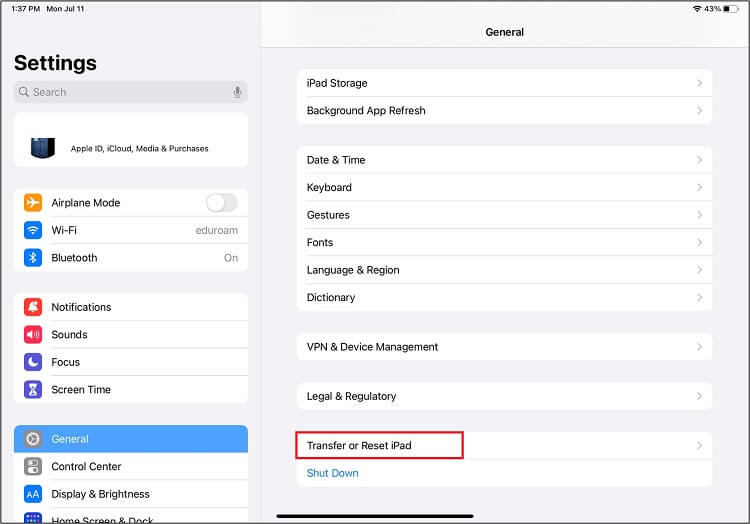Tap the Sounds speaker icon
The width and height of the screenshot is (750, 524).
[x=33, y=334]
